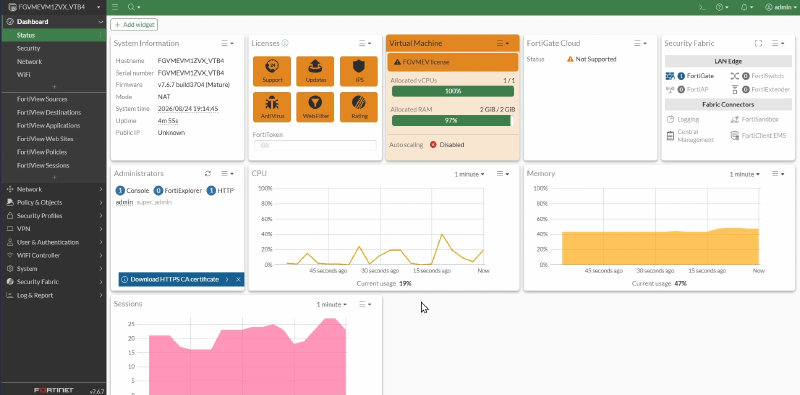Click the FortiClient EMS connector
This screenshot has height=395, width=800.
(x=759, y=136)
